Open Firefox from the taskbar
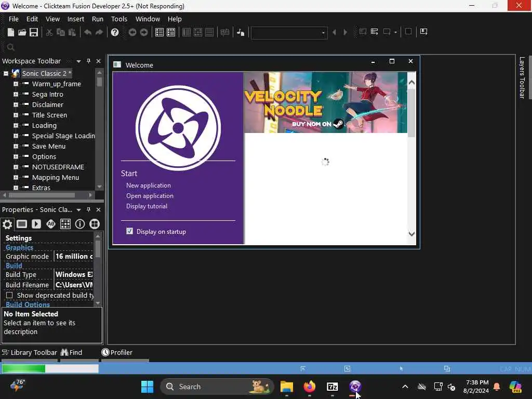Viewport: 532px width, 399px height. tap(310, 387)
